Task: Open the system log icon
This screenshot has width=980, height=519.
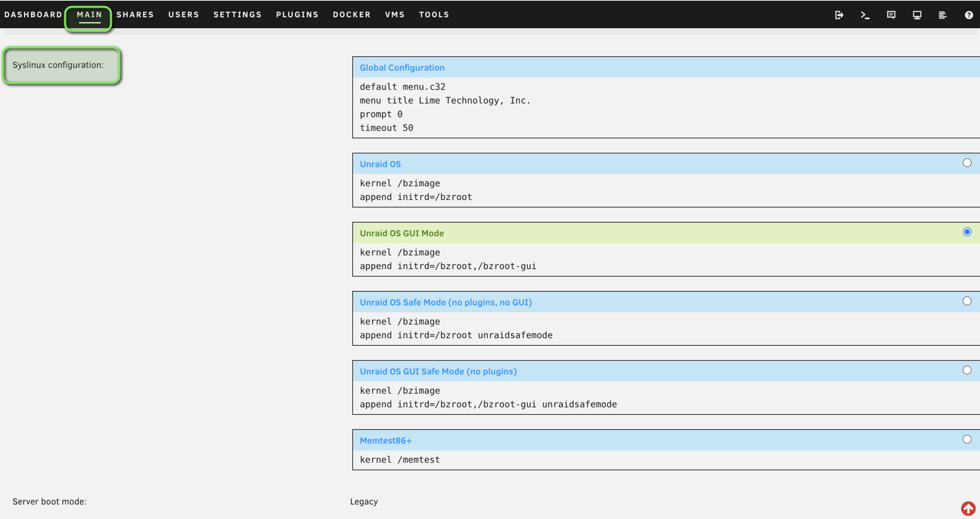Action: (942, 15)
